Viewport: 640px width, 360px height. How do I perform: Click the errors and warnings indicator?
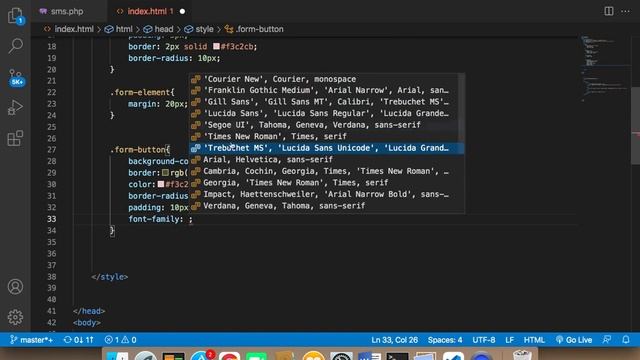(x=120, y=340)
